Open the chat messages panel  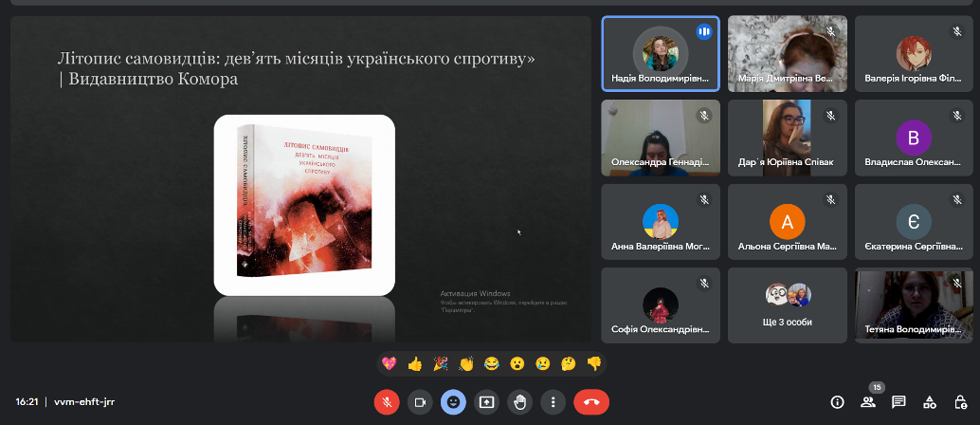click(x=898, y=402)
